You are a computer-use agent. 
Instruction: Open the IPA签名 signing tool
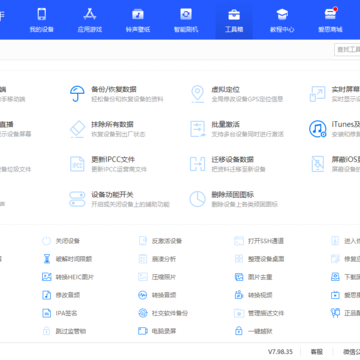coord(60,313)
